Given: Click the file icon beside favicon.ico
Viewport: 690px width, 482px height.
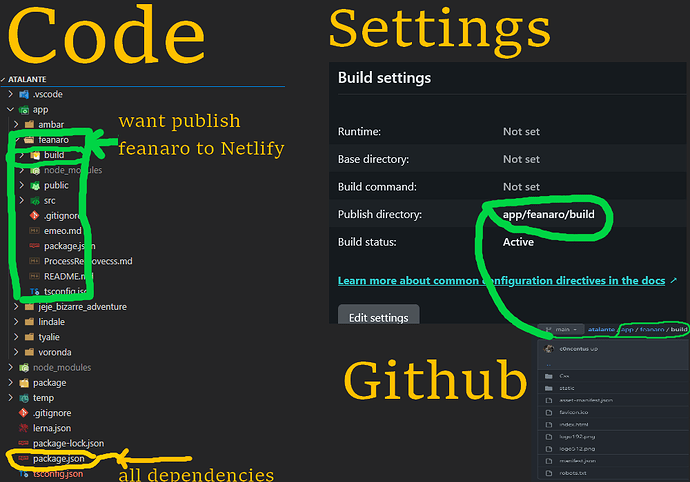Looking at the screenshot, I should [549, 412].
